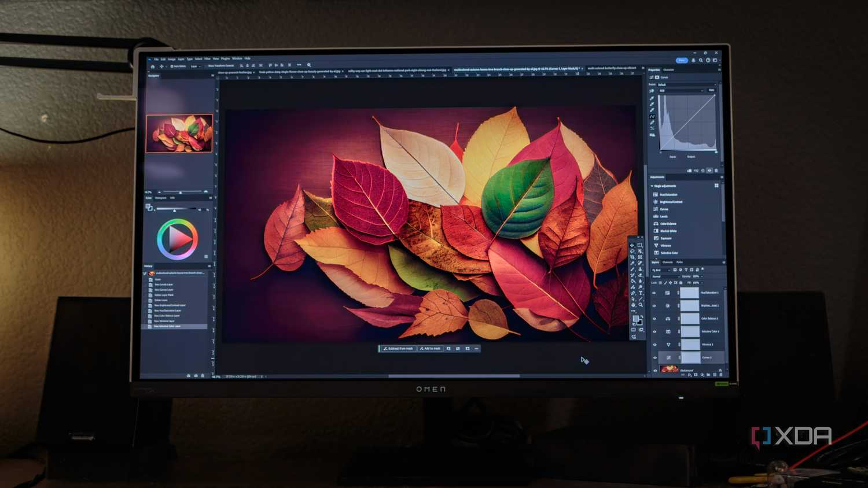
Task: Switch to the Channels tab
Action: coord(667,263)
